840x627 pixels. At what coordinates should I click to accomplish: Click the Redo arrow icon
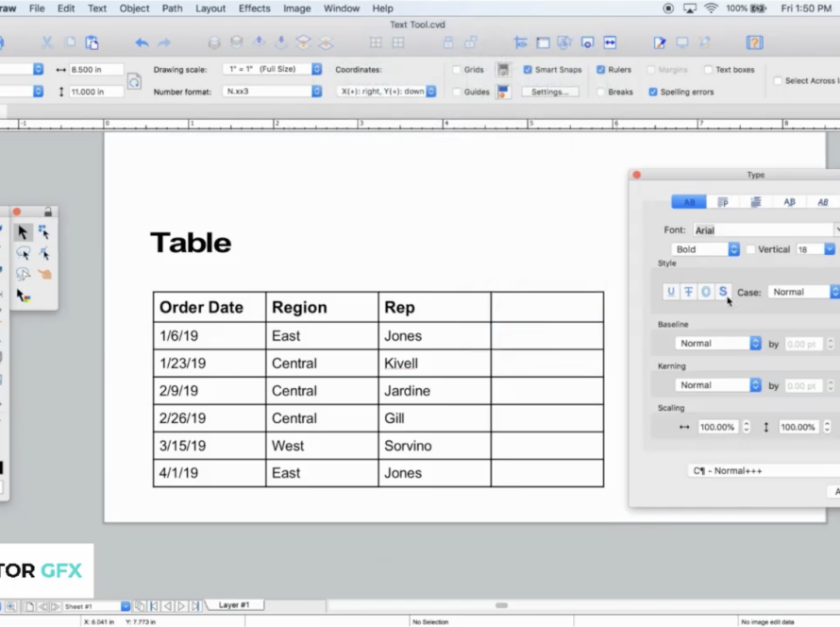[x=164, y=42]
